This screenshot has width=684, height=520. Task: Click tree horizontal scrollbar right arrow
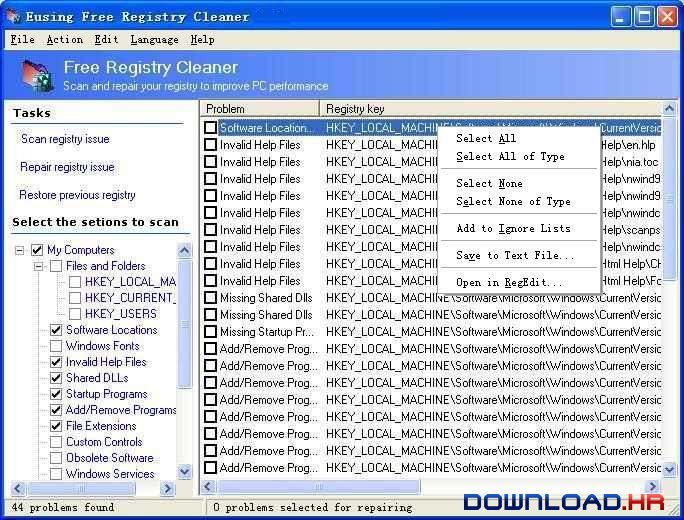tap(168, 488)
